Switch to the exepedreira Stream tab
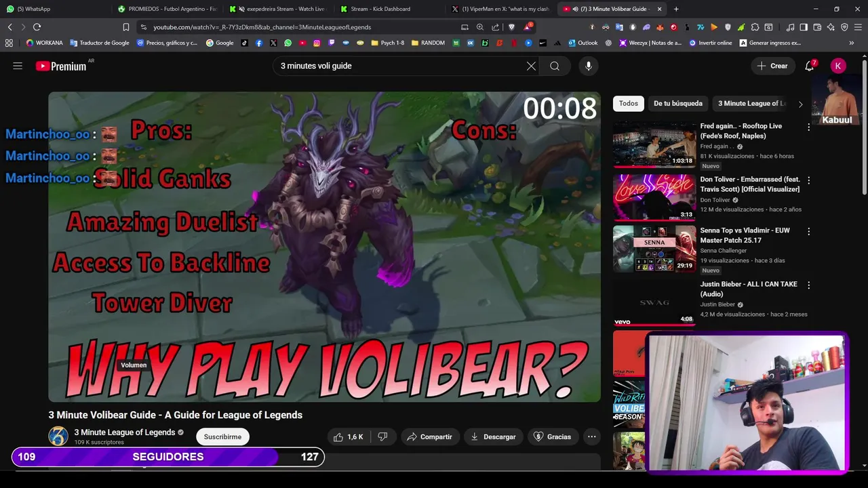The image size is (868, 488). [x=278, y=9]
